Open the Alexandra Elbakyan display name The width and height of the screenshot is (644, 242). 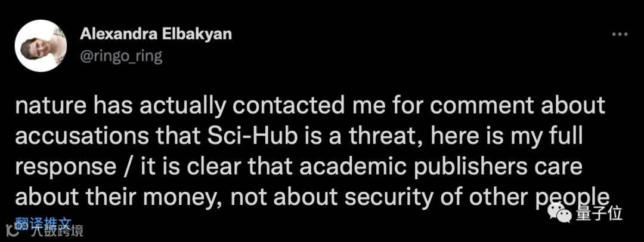pos(156,34)
